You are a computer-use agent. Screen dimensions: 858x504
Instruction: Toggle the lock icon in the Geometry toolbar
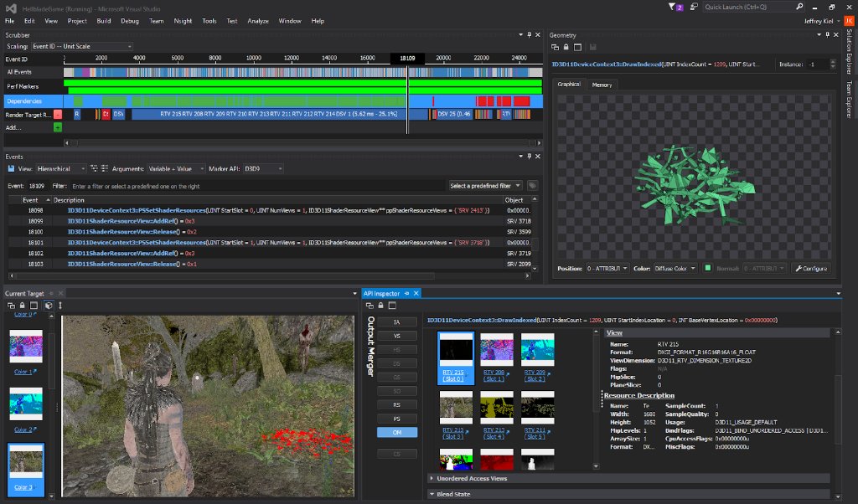tap(566, 48)
